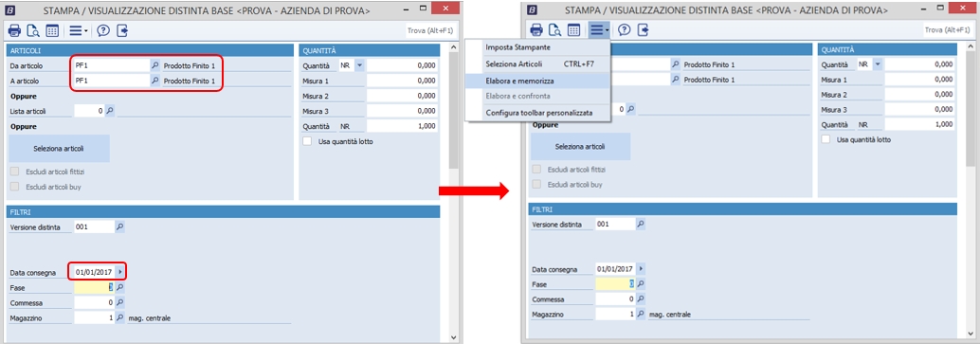Screen dimensions: 980x344
Task: Click lookup icon beside Fase, left window
Action: coord(120,288)
